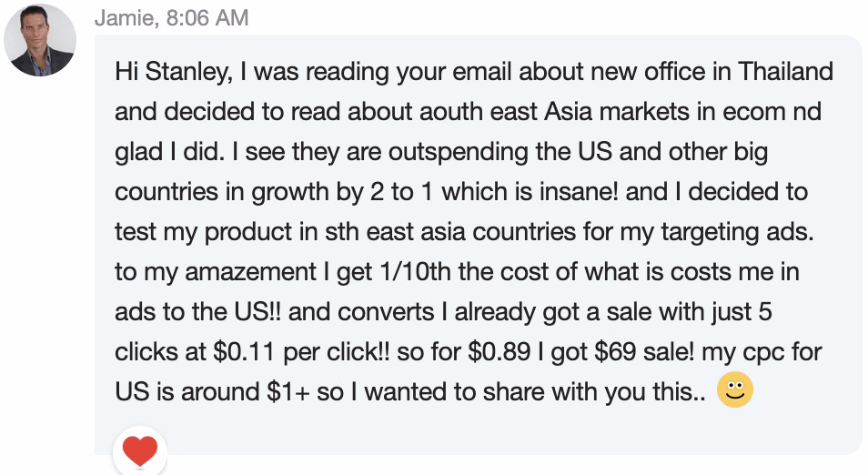868x475 pixels.
Task: Click the word 'growth' in the message
Action: [290, 193]
